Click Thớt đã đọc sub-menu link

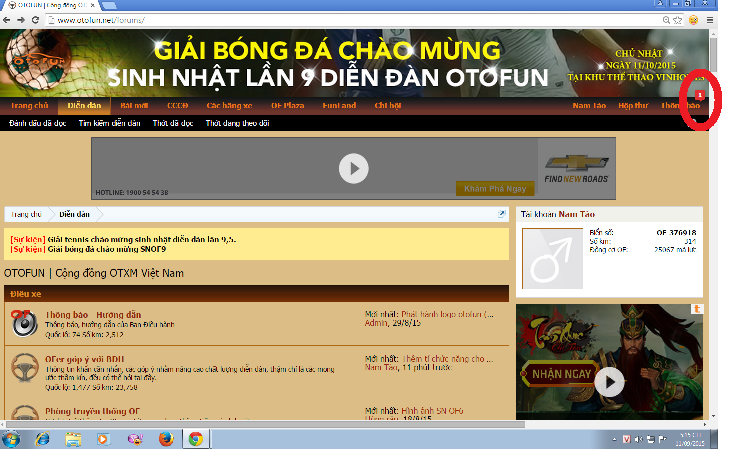click(x=173, y=123)
